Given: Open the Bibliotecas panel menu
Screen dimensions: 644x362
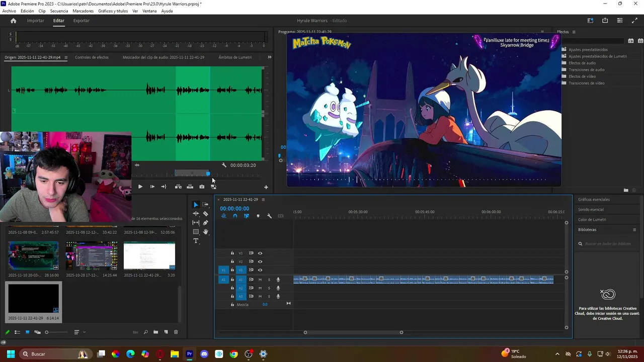Looking at the screenshot, I should pyautogui.click(x=634, y=230).
